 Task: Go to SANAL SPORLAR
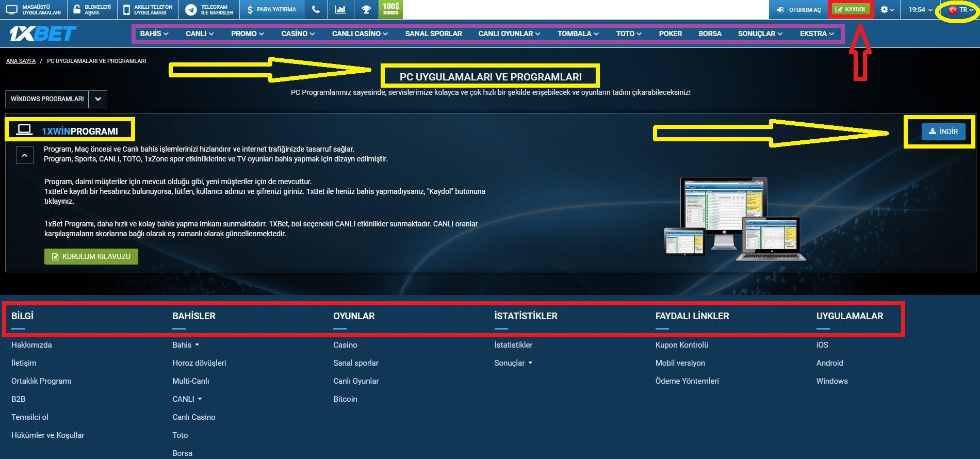434,34
